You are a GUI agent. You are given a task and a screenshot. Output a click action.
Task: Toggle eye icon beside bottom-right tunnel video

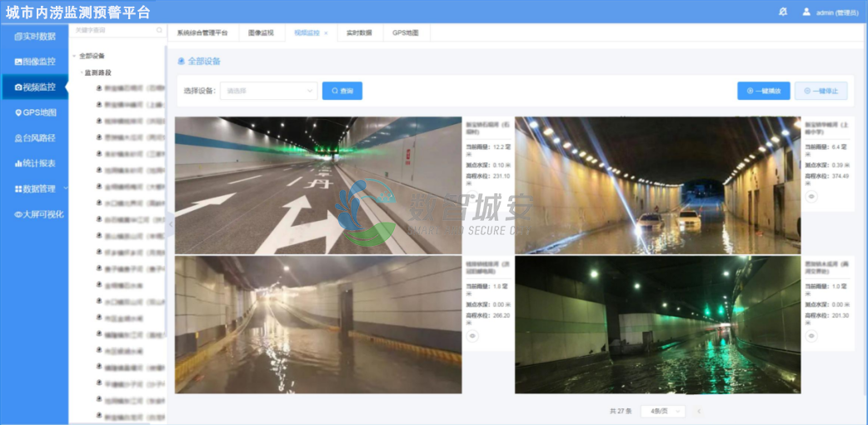pyautogui.click(x=811, y=335)
